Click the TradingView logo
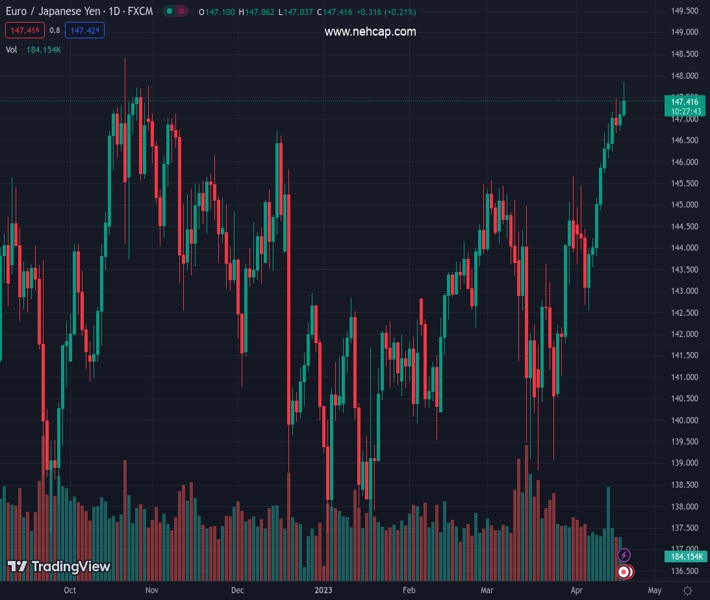This screenshot has width=710, height=600. coord(58,567)
